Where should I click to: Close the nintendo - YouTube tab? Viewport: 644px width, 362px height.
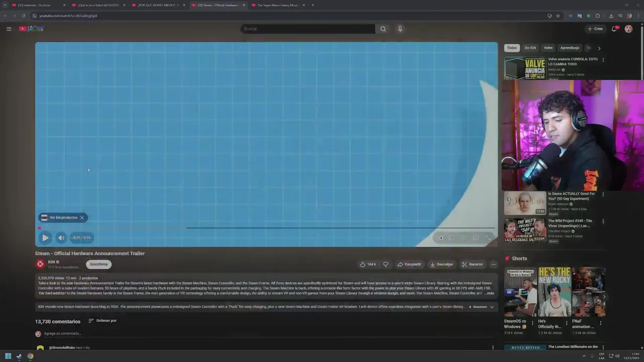pyautogui.click(x=64, y=5)
